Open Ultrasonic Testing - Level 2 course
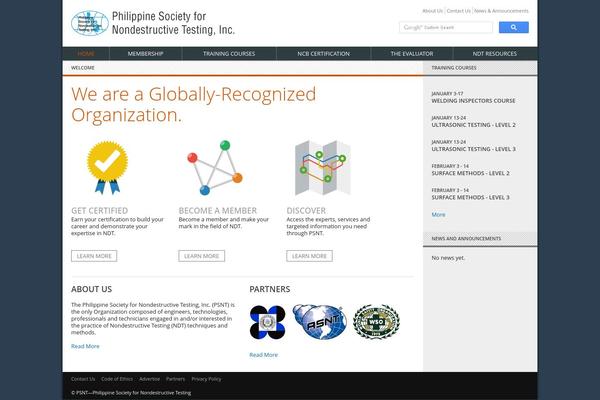This screenshot has width=600, height=400. 473,125
